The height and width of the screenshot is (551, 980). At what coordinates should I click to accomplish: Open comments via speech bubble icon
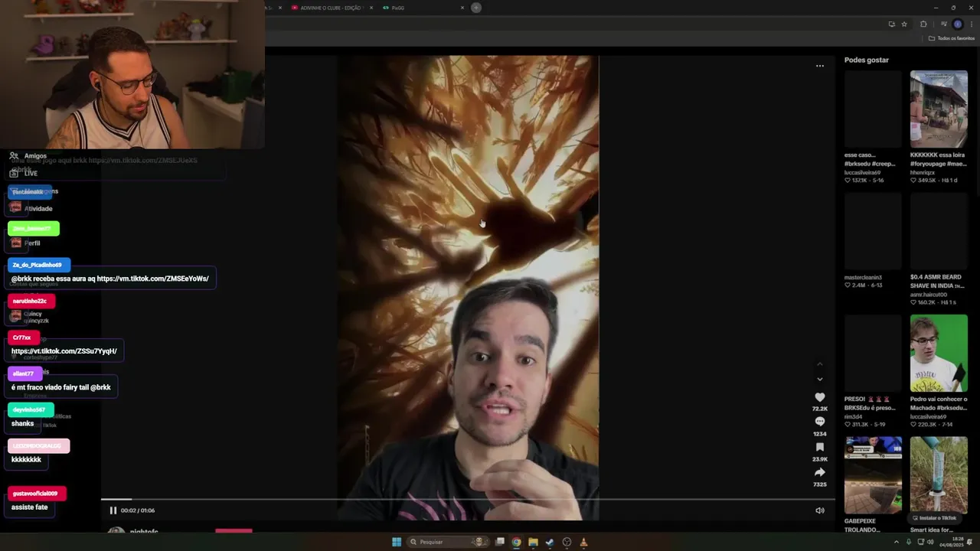coord(819,422)
